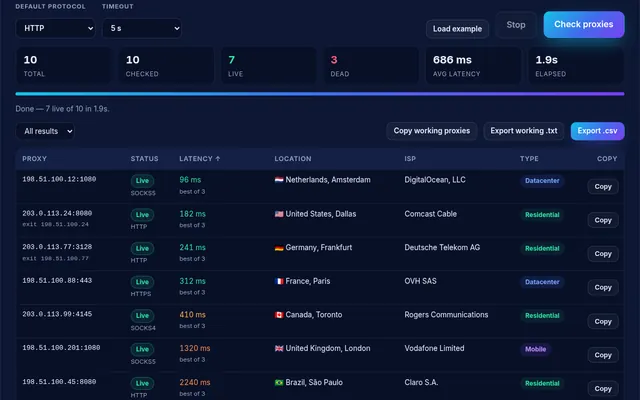Click the United States flag icon

click(279, 214)
